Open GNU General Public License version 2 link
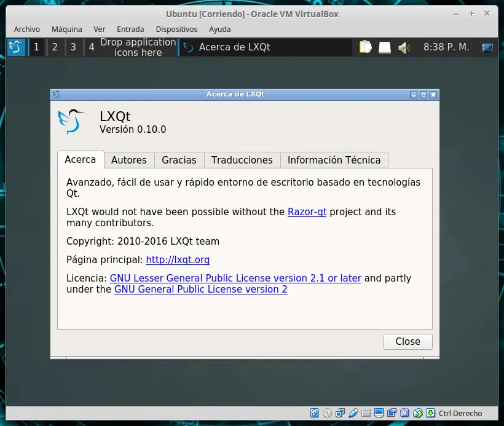 (201, 290)
